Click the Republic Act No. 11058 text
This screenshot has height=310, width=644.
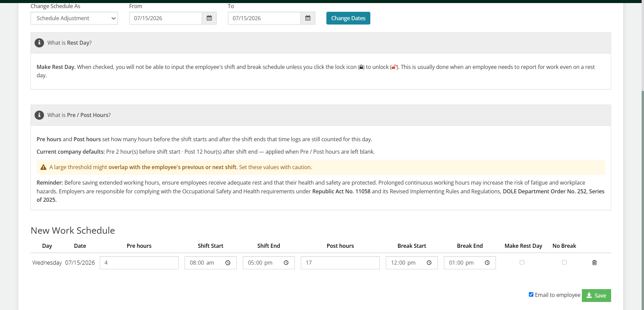point(341,191)
